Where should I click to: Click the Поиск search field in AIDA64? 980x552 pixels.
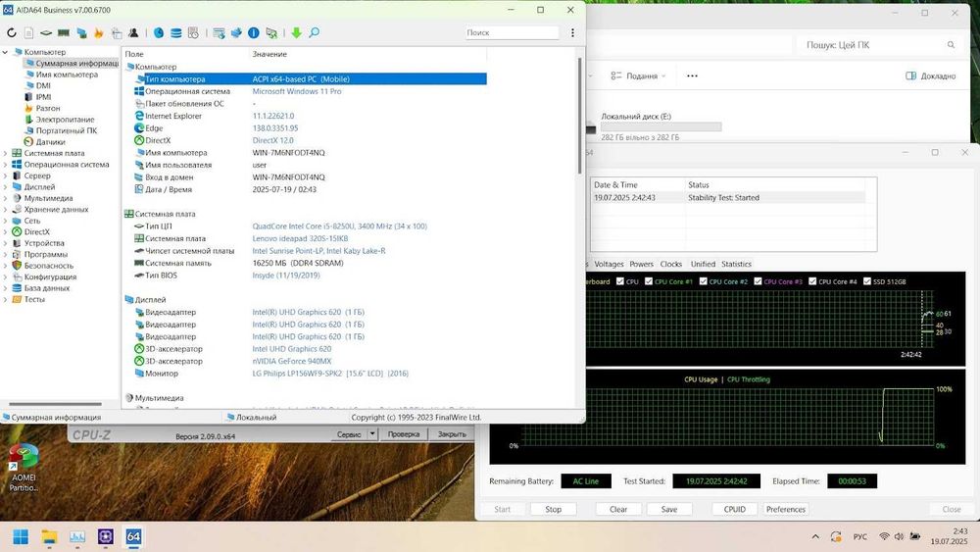tap(512, 32)
